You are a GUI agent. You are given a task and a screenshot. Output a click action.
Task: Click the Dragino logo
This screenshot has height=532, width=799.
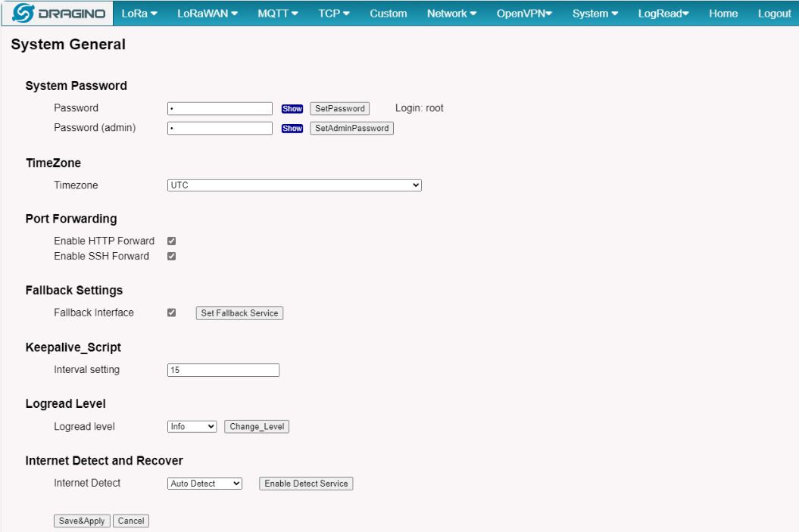pyautogui.click(x=58, y=13)
